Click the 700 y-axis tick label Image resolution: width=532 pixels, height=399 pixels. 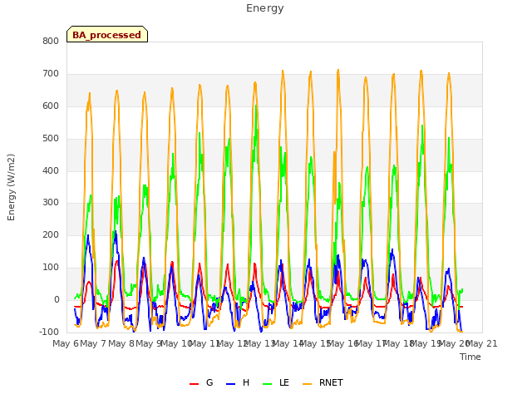pos(51,73)
